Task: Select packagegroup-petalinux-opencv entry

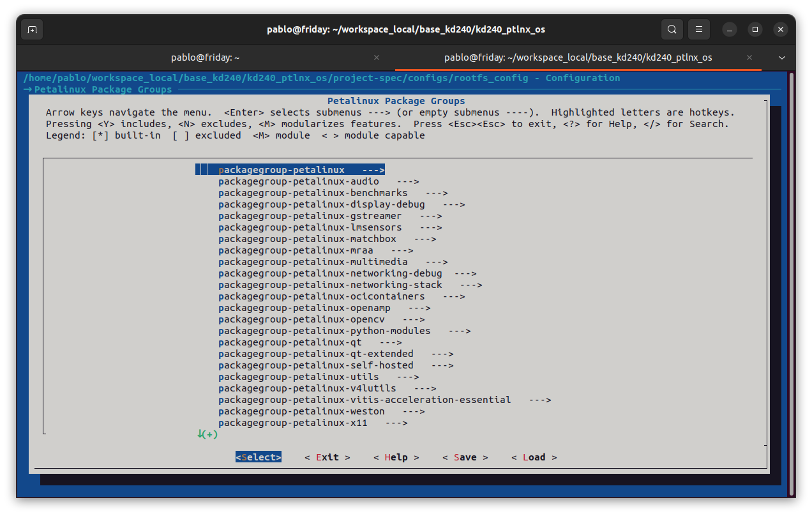Action: click(322, 319)
